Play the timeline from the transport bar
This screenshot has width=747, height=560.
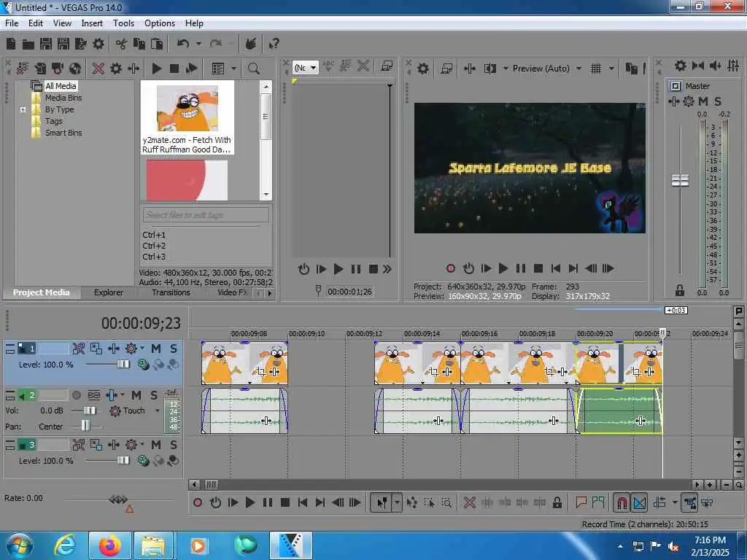(x=250, y=502)
